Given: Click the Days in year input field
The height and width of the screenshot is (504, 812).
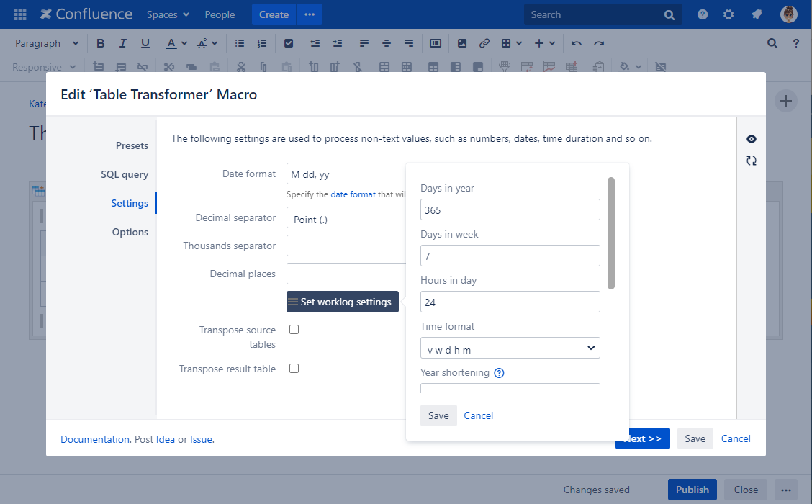Looking at the screenshot, I should point(510,210).
